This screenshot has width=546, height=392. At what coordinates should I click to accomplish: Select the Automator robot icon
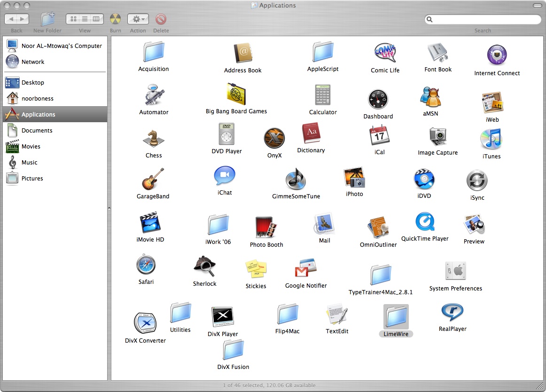[154, 95]
